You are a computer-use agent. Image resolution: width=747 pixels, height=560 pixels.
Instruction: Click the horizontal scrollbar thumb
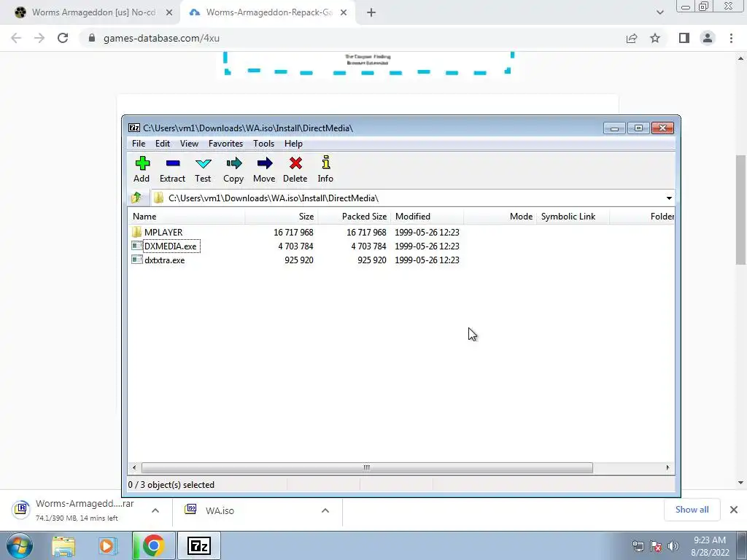click(x=367, y=467)
